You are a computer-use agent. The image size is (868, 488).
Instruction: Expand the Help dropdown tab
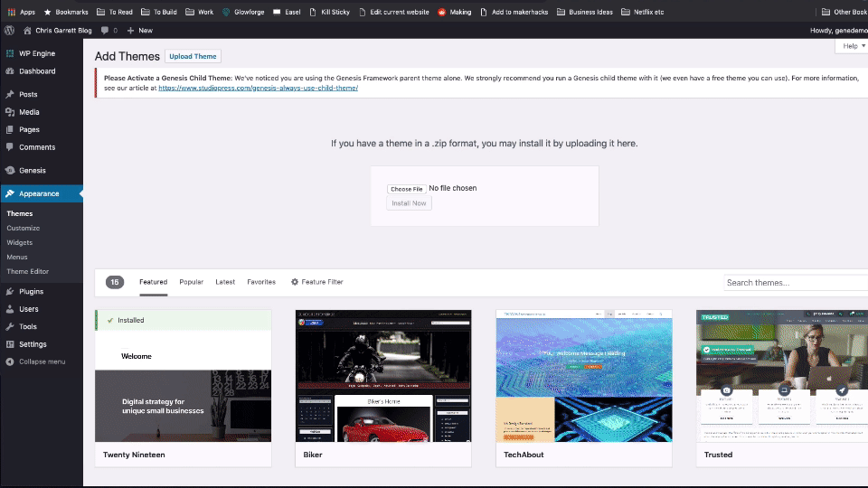[x=854, y=46]
